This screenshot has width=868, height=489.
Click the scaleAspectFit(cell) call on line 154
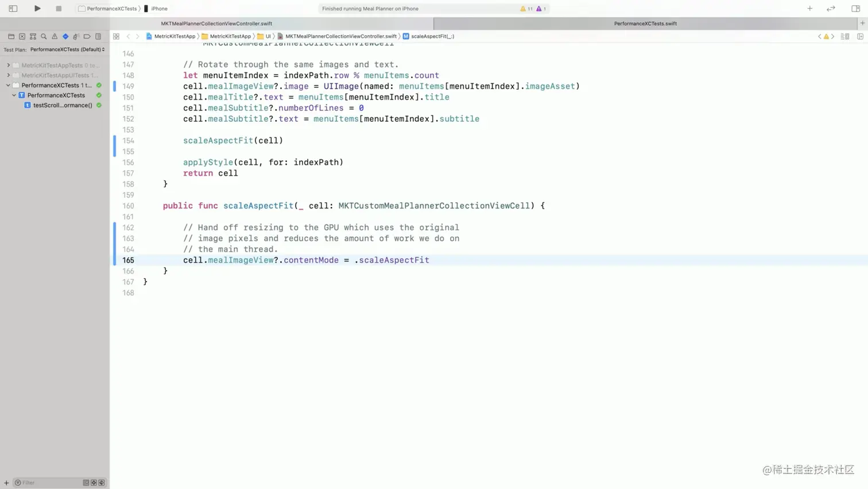coord(233,140)
